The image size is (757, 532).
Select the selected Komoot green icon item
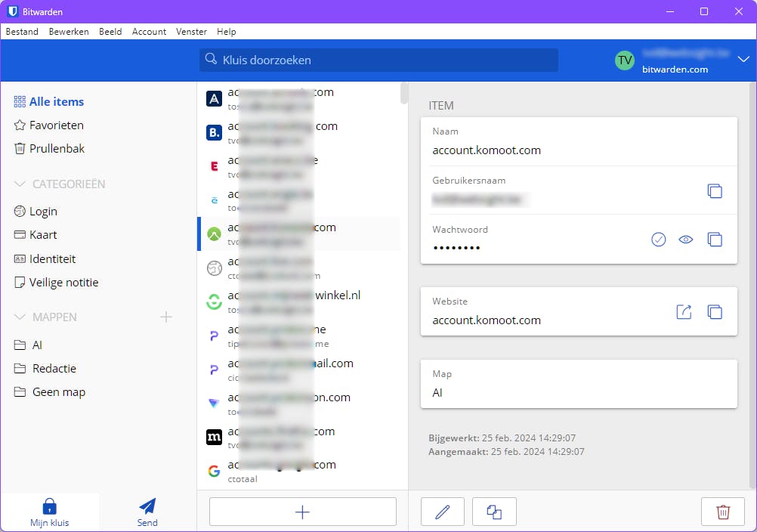coord(299,234)
